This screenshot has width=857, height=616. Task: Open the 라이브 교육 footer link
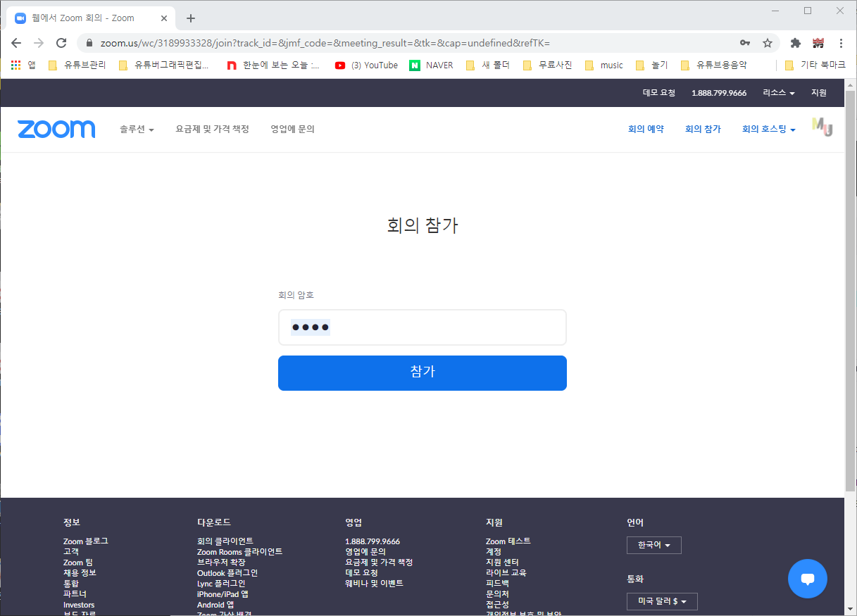pos(506,573)
